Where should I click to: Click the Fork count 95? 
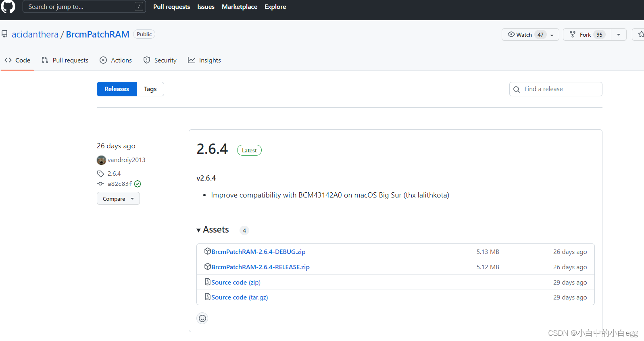click(x=600, y=35)
